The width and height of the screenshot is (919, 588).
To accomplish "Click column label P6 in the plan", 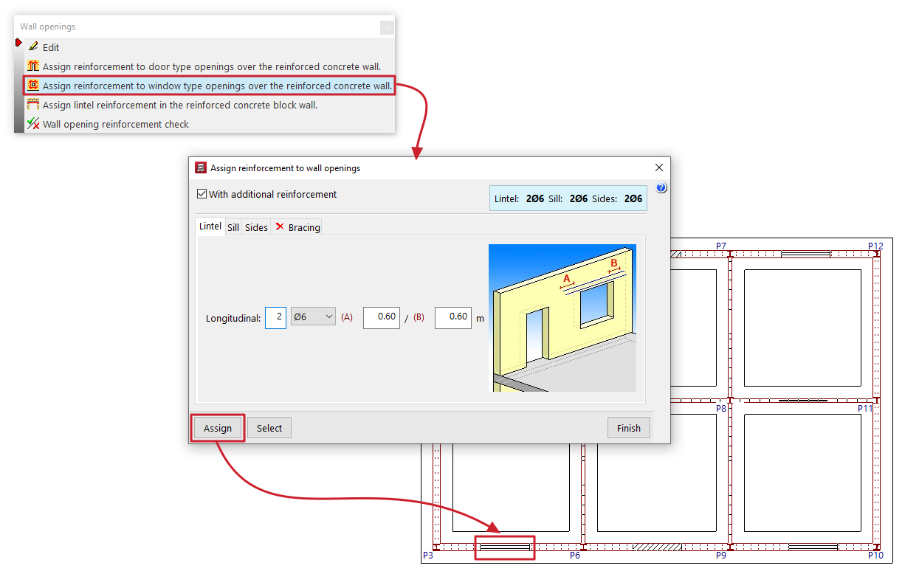I will 575,555.
